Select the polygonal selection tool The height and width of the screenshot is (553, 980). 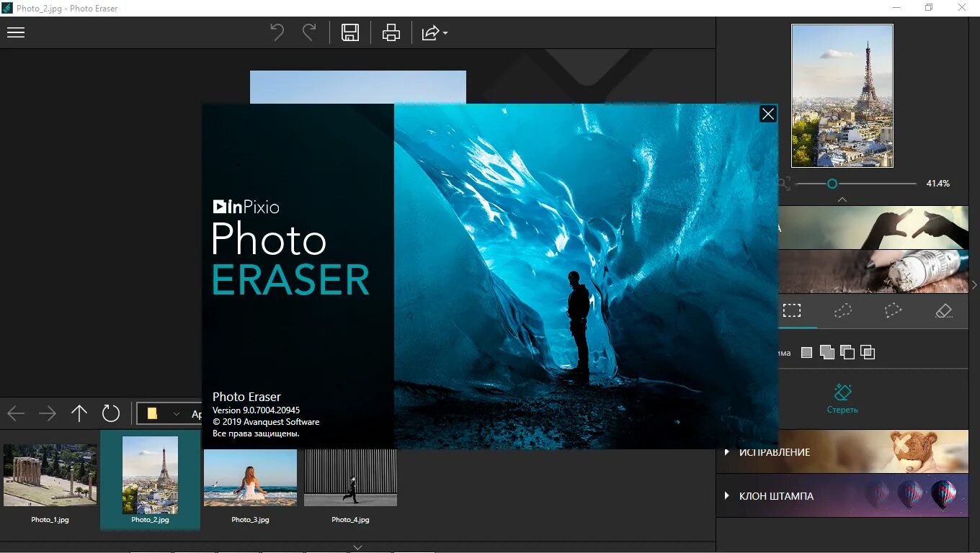click(893, 310)
